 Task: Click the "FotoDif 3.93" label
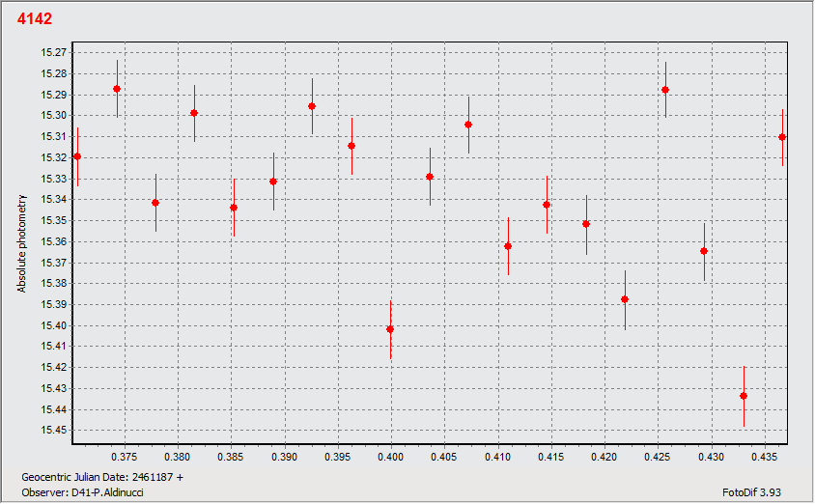tap(751, 492)
